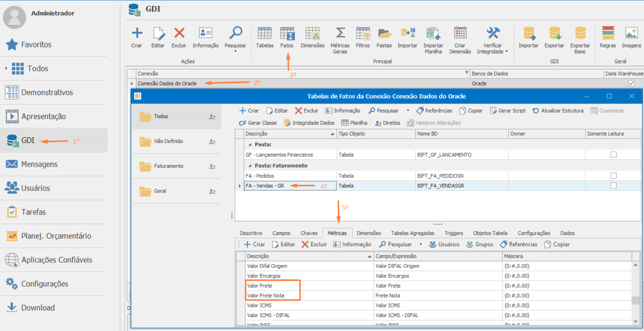Select the Faturamento folder

pos(169,166)
